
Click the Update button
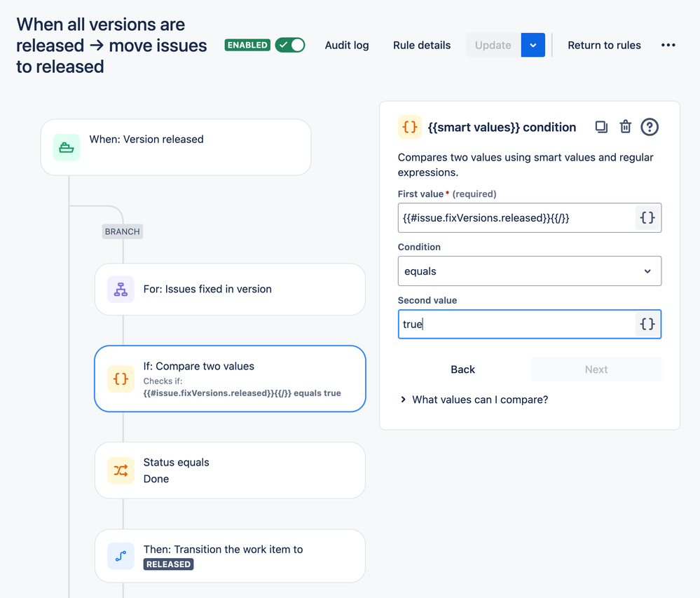(493, 45)
